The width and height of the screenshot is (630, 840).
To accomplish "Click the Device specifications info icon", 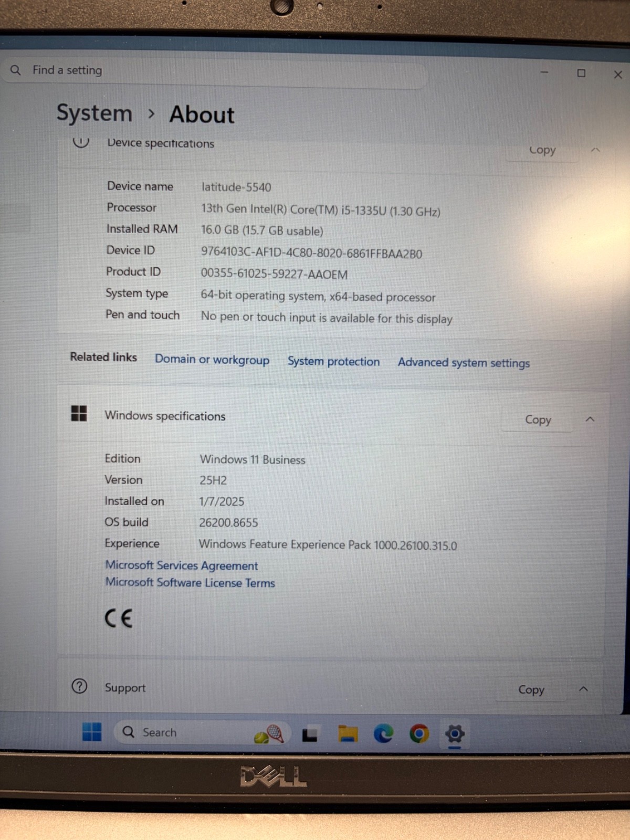I will [x=80, y=141].
